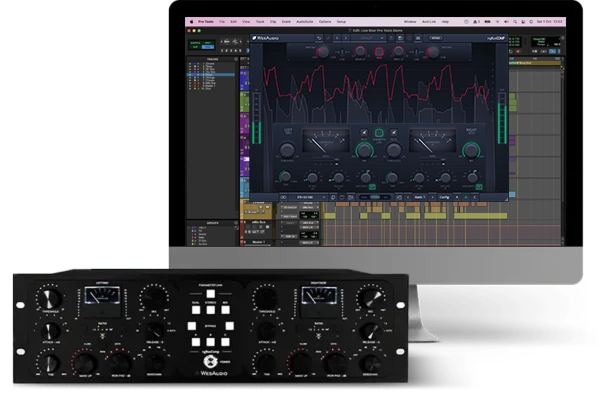Select snapshot C in plugin footer

coord(474,197)
